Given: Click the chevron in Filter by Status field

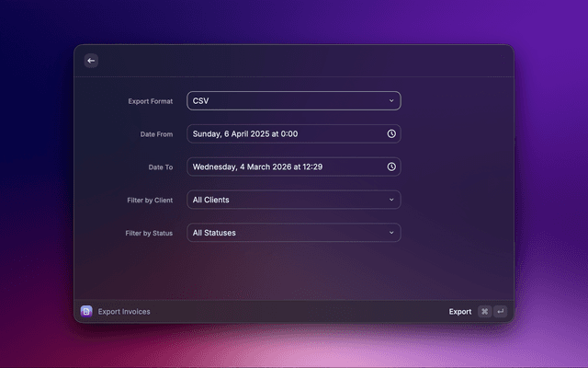Looking at the screenshot, I should pos(391,233).
